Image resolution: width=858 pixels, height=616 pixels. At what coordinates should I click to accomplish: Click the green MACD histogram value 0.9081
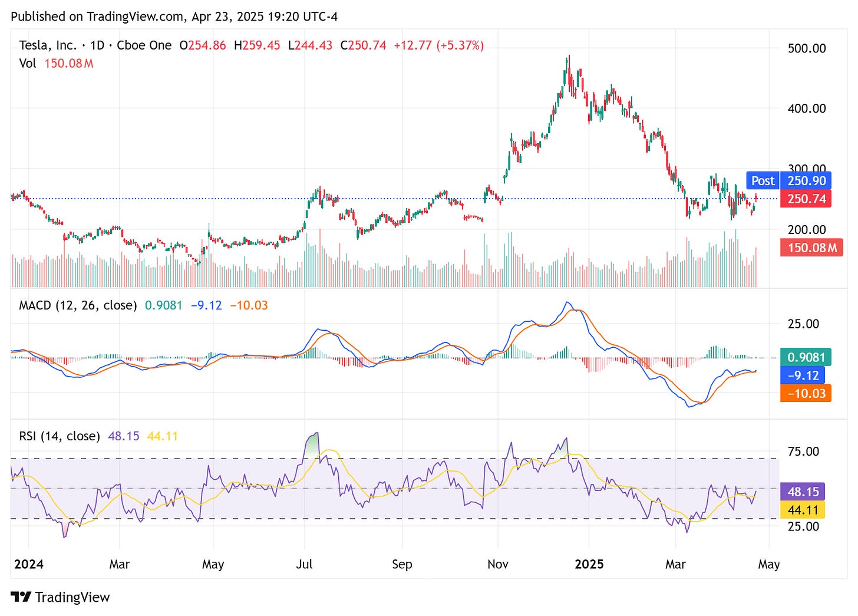click(x=805, y=357)
